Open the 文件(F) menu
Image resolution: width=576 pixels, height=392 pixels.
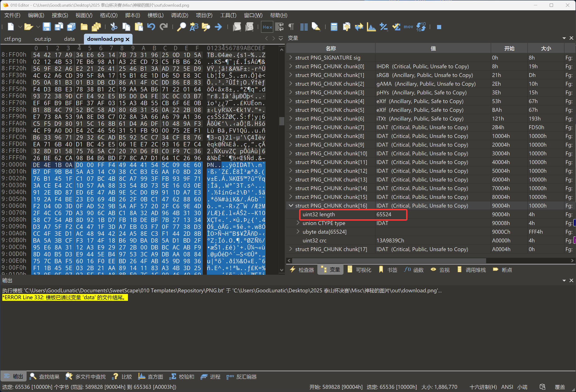pos(12,15)
